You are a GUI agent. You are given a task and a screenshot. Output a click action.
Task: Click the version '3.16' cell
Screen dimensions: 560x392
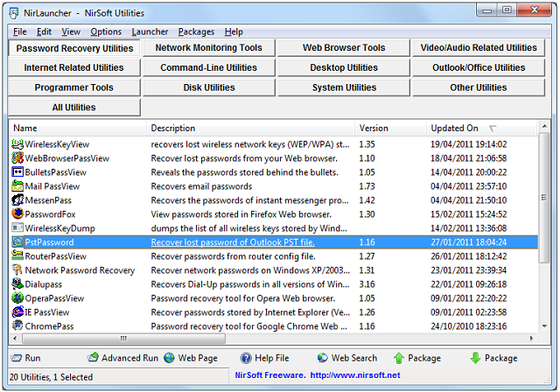click(x=367, y=284)
